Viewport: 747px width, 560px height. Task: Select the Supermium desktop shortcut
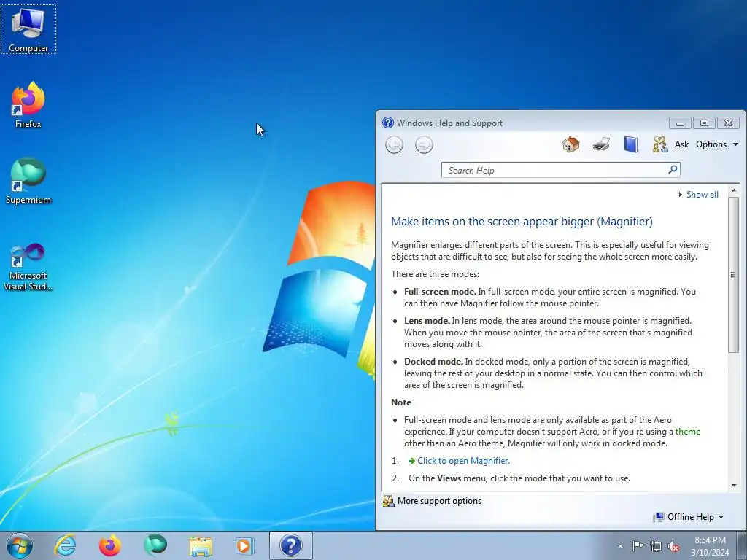point(28,181)
